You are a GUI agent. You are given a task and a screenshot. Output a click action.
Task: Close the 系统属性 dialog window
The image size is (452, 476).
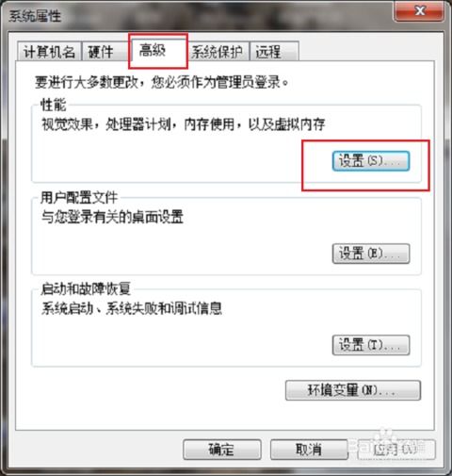pyautogui.click(x=419, y=11)
